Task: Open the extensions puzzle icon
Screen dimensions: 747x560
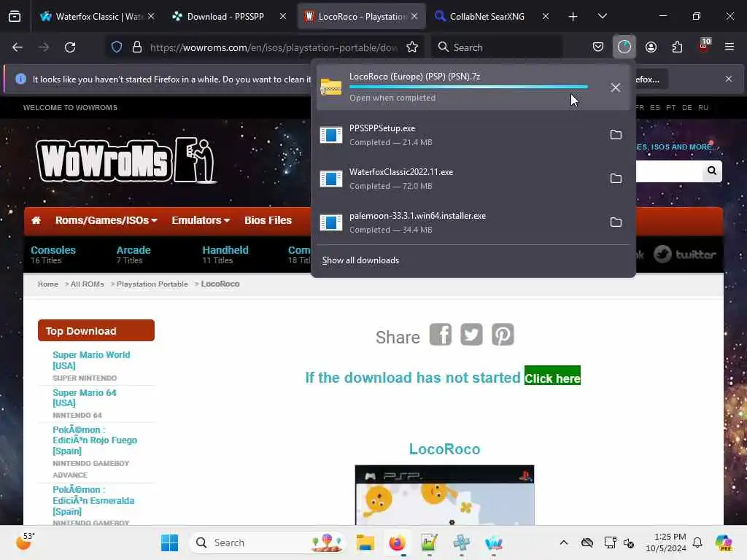Action: coord(677,47)
